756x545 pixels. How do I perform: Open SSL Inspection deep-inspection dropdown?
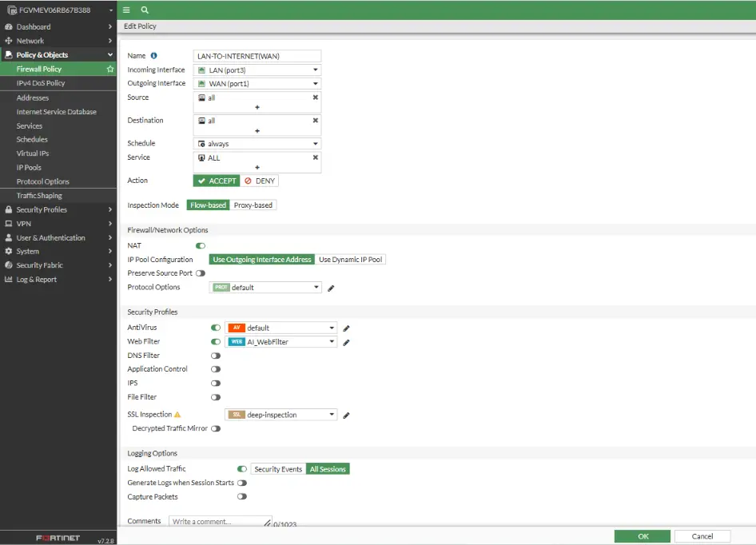281,415
